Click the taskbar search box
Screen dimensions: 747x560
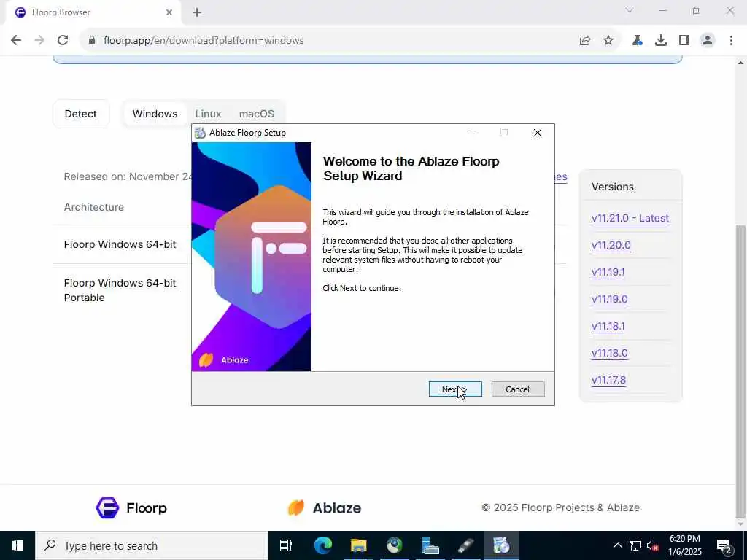[152, 545]
